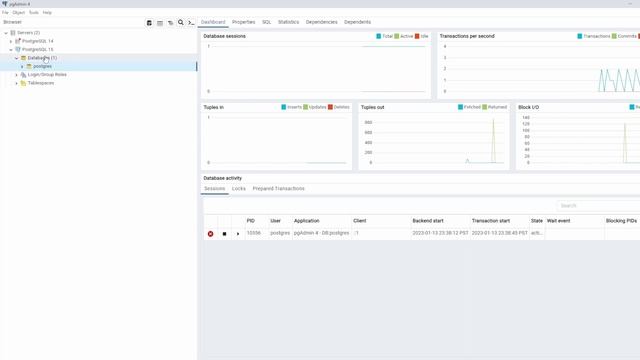Click the Login/Group Roles icon
Screen dimensions: 640x360
(23, 75)
